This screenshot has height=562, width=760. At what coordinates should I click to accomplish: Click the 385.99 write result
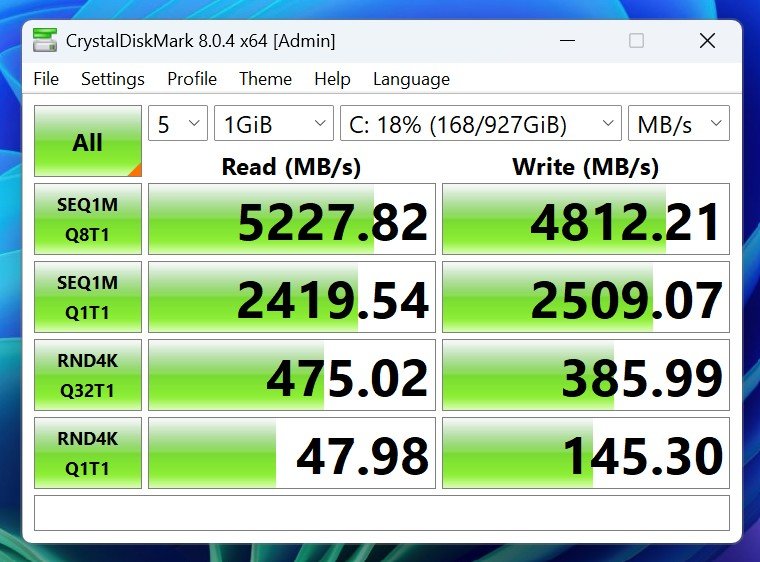(x=586, y=375)
